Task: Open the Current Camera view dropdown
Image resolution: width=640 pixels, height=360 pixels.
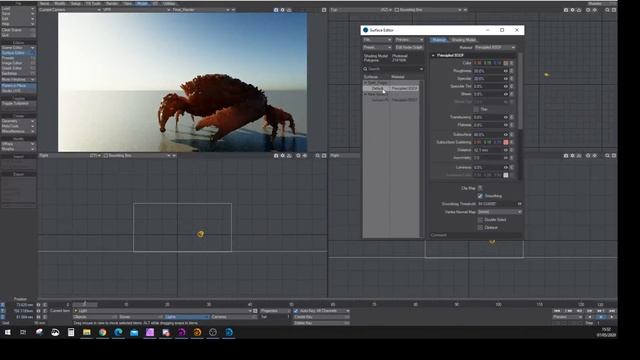Action: [70, 9]
